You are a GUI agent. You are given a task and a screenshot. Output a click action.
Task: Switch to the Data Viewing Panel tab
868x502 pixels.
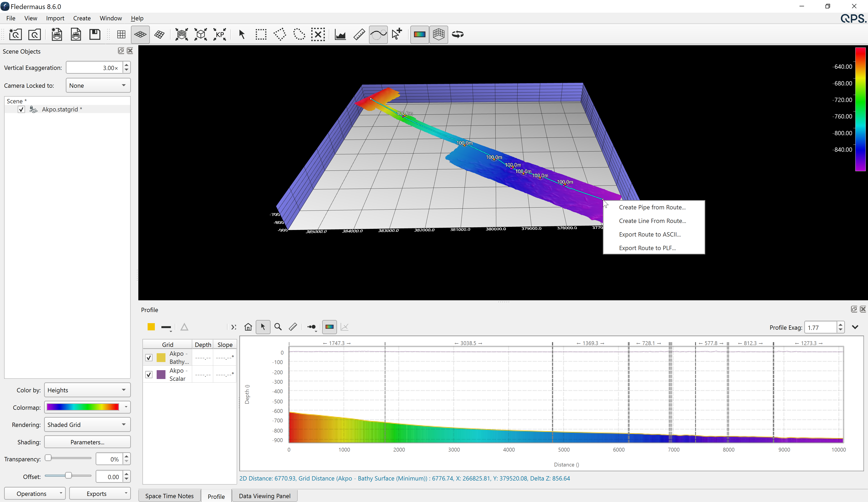264,496
